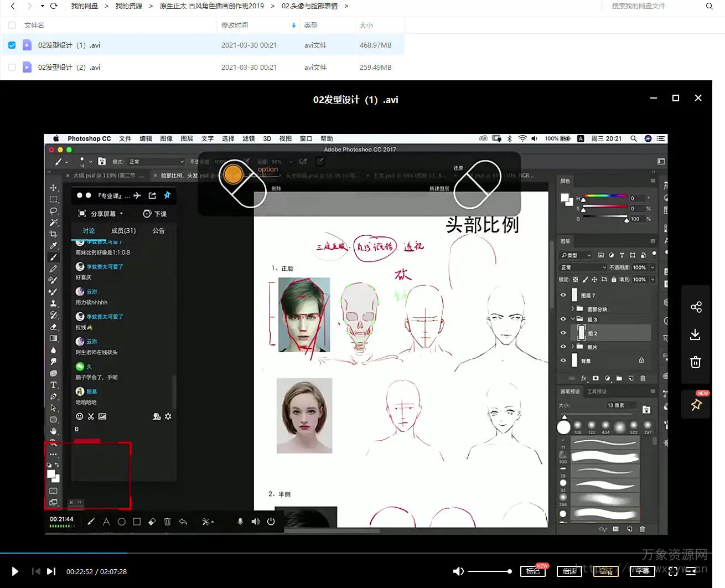Screen dimensions: 725x588
Task: Click the share icon in side panel
Action: [x=696, y=307]
